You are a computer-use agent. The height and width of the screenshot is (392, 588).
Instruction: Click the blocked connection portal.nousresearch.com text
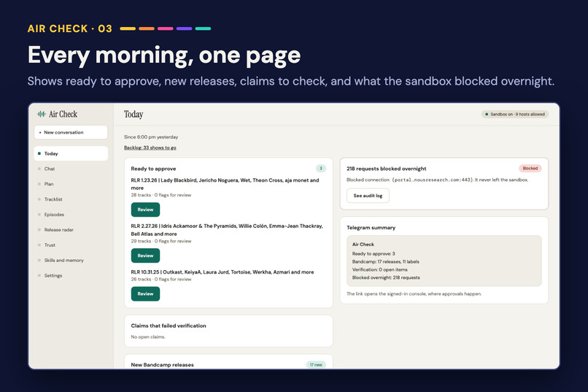click(x=437, y=180)
